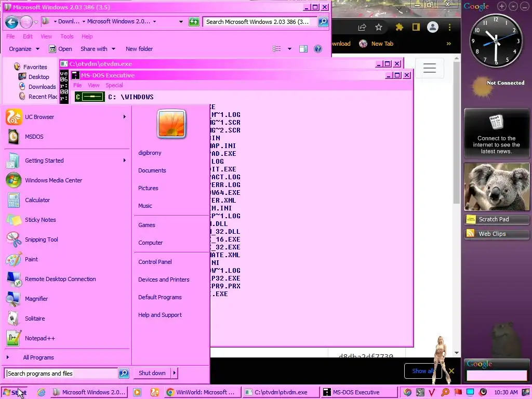
Task: Open Control Panel from Start menu
Action: click(x=155, y=262)
